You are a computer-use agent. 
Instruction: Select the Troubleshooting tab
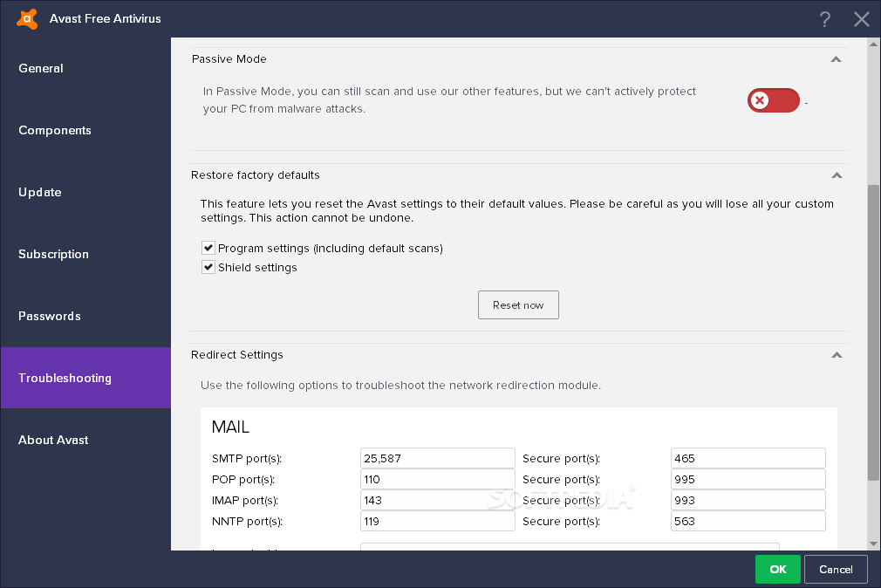point(85,378)
